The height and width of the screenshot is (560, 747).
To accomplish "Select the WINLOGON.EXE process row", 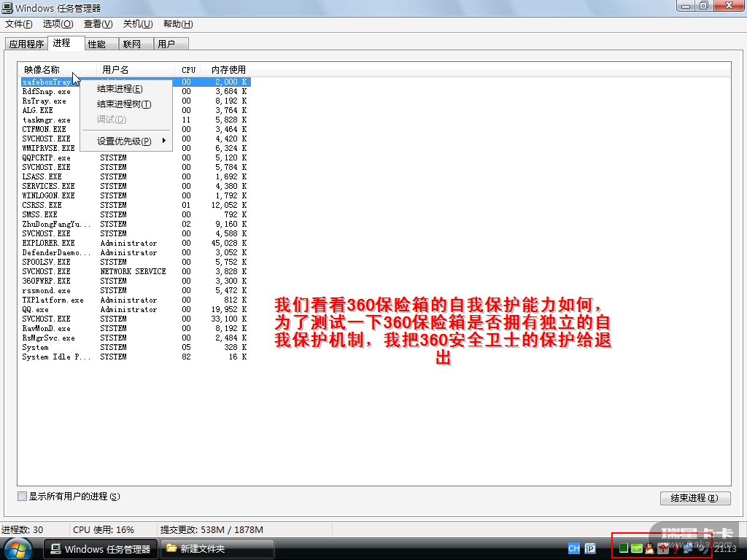I will click(x=135, y=195).
